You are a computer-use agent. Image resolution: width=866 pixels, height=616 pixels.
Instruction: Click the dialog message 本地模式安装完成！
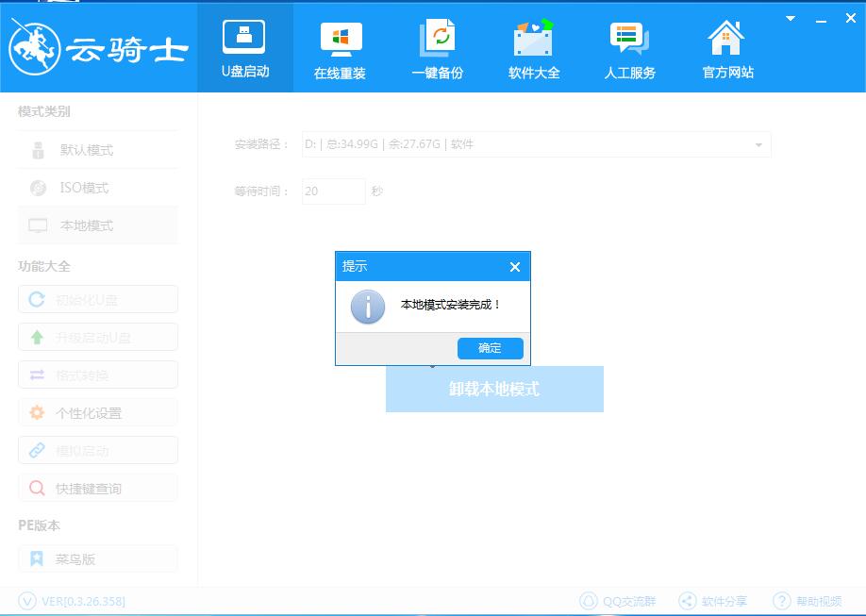pos(451,305)
